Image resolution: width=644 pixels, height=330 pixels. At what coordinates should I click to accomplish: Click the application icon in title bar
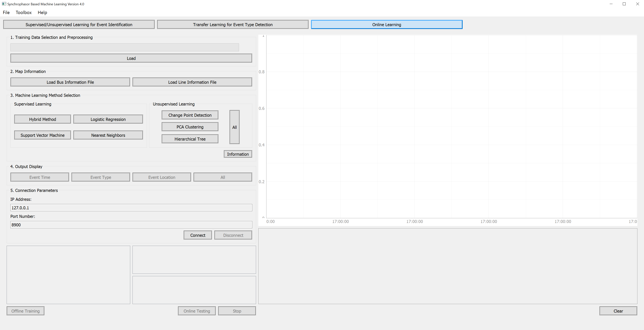4,4
